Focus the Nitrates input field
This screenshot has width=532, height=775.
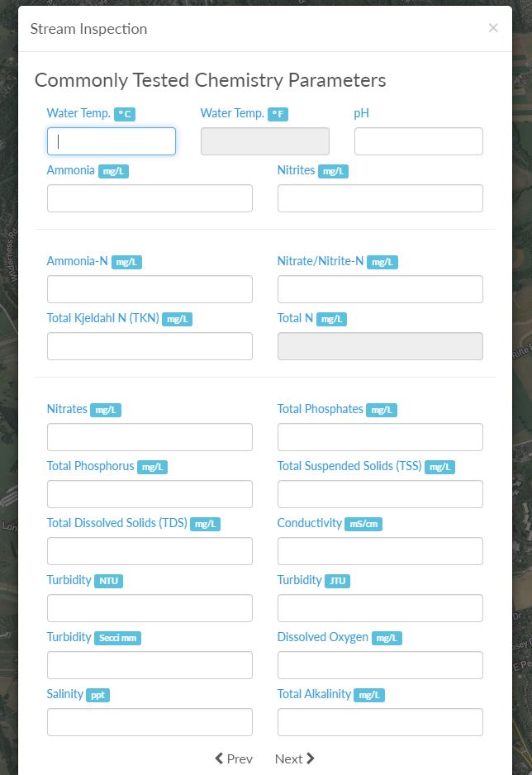150,437
